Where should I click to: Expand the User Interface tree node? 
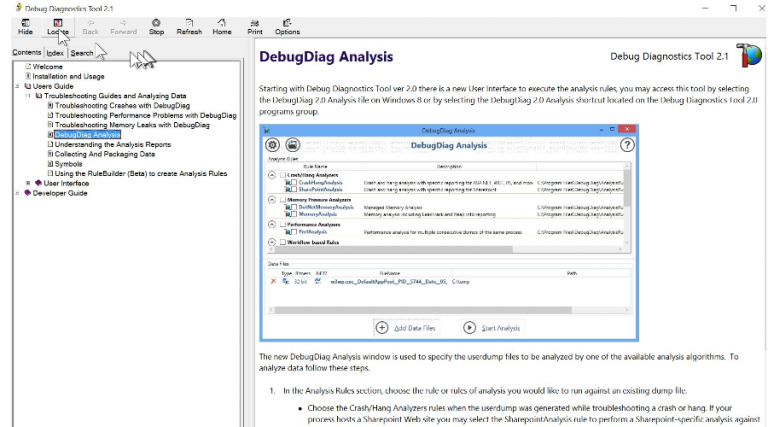(x=28, y=183)
